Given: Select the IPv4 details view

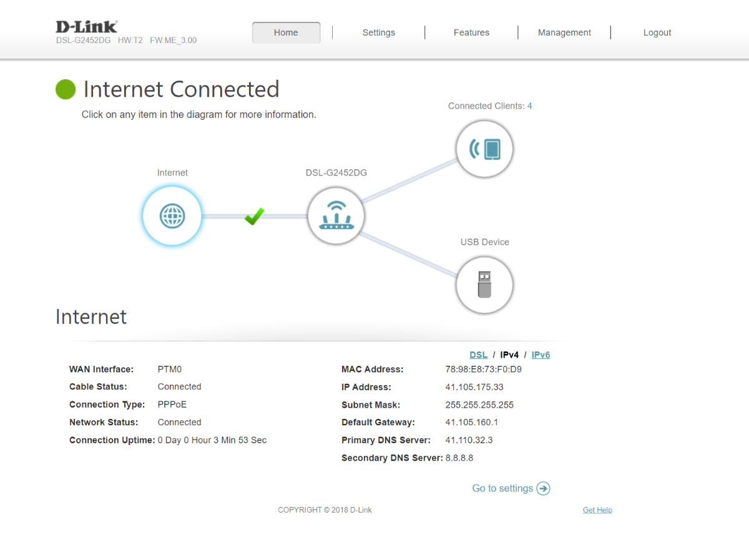Looking at the screenshot, I should coord(509,355).
